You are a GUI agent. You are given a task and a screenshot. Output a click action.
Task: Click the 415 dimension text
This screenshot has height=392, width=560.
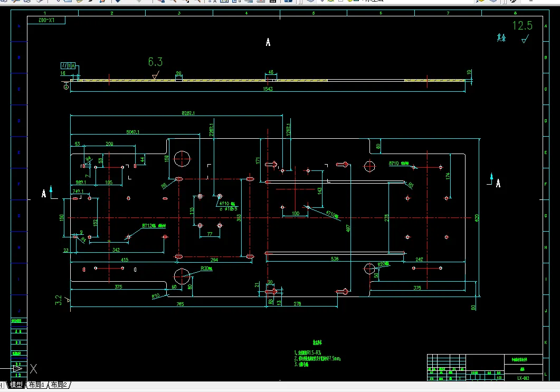(124, 260)
